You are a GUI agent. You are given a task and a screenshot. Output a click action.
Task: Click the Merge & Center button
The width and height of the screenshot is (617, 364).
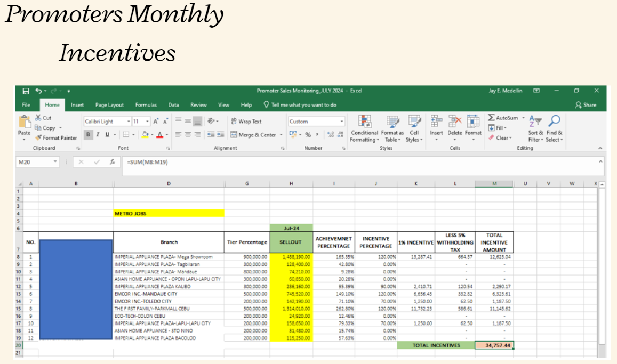[x=253, y=135]
